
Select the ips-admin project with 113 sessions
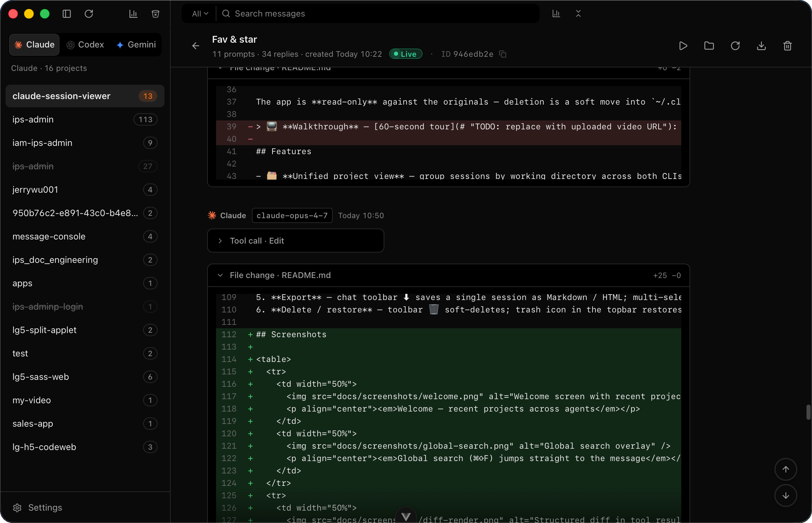click(85, 119)
